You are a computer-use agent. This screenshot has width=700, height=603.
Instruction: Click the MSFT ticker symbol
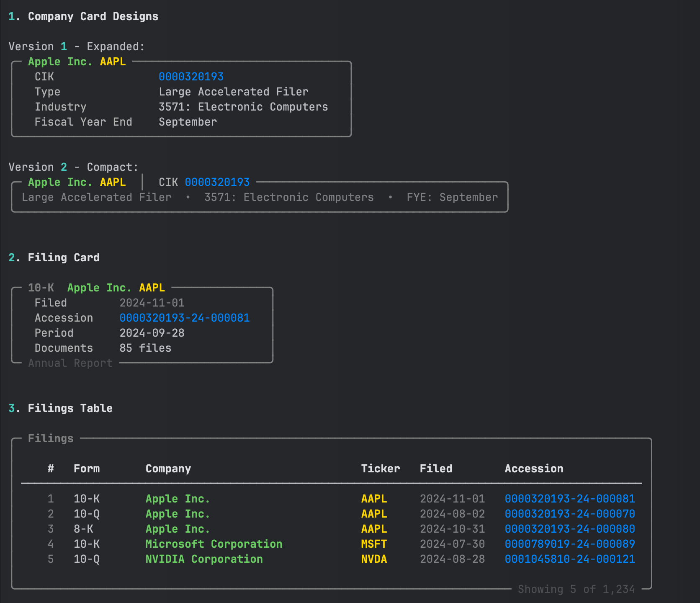374,544
